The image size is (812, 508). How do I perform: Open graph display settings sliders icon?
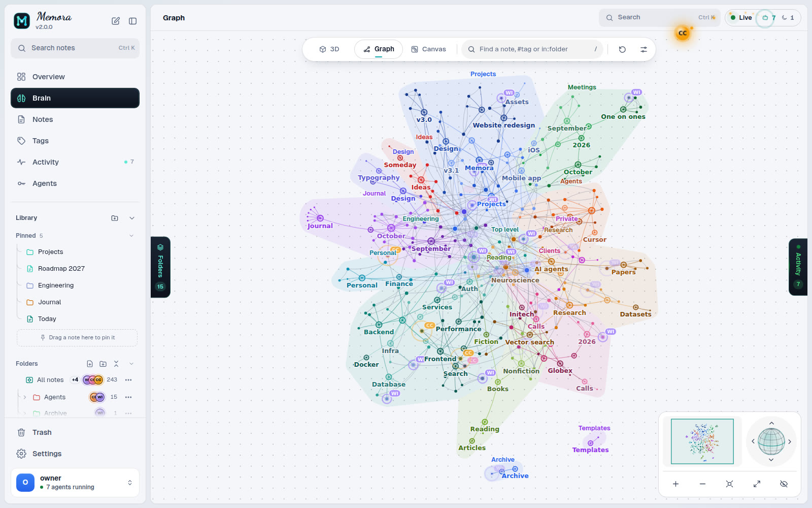click(x=644, y=49)
